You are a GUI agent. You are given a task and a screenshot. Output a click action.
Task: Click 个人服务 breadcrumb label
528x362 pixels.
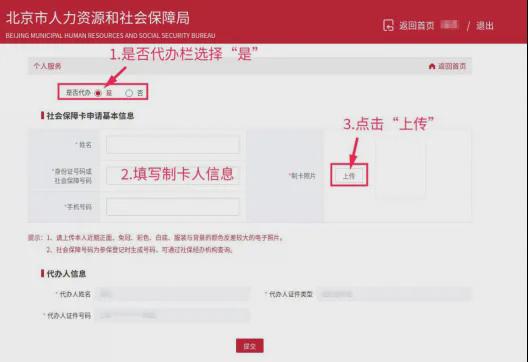47,66
